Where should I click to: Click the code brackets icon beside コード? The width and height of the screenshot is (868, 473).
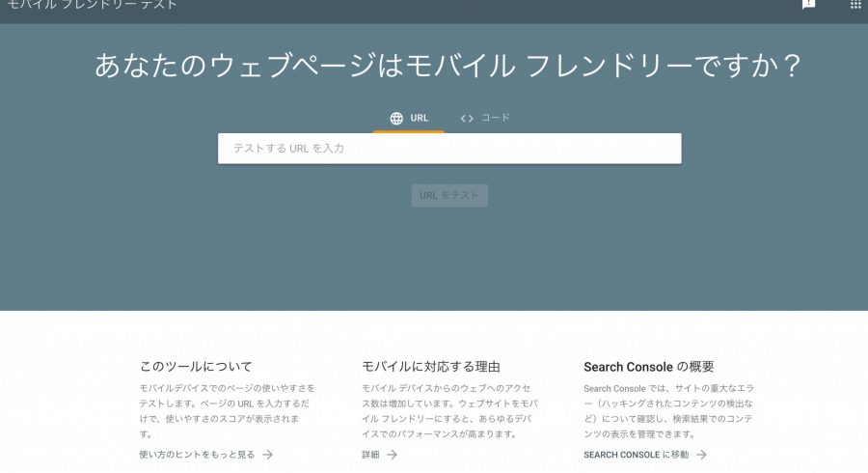467,119
